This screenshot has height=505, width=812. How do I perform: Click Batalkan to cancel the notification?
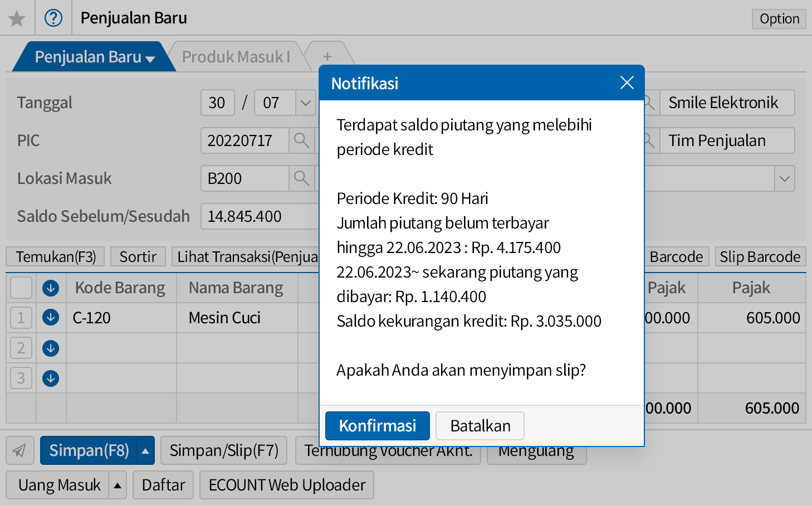click(x=480, y=426)
